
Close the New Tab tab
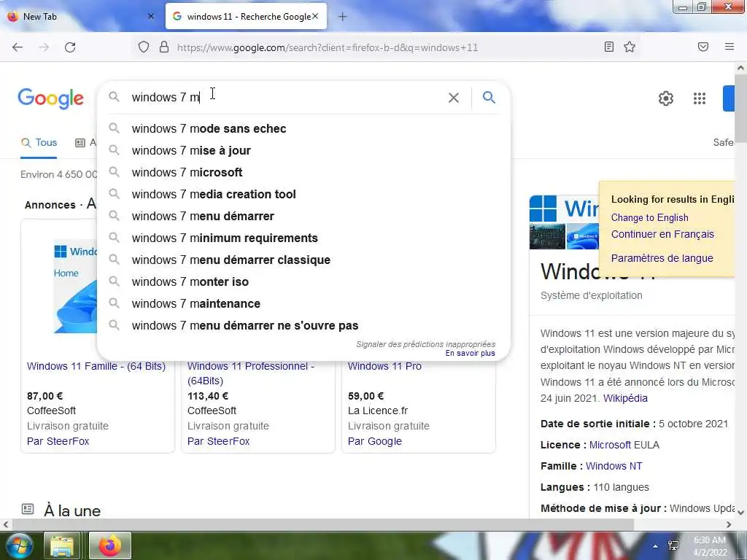(x=151, y=16)
